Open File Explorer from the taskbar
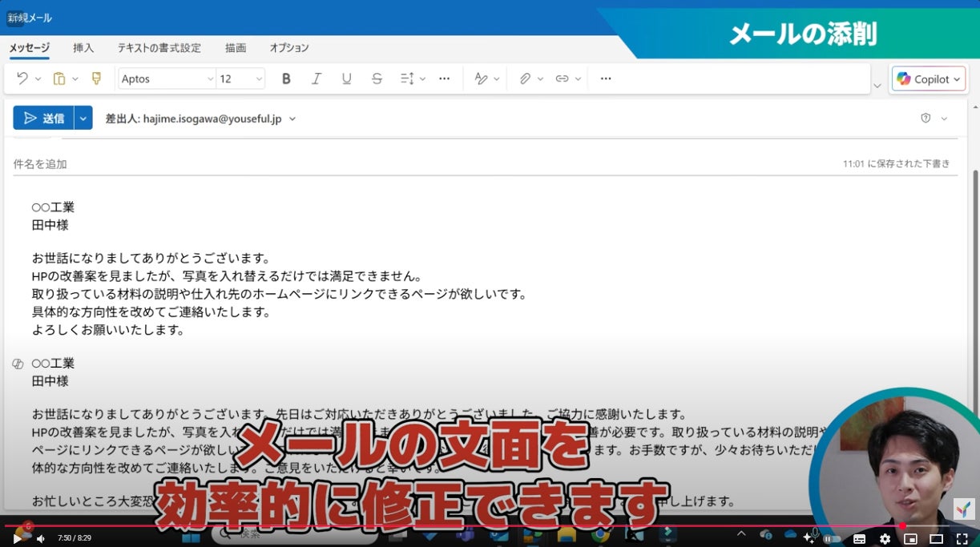 [x=567, y=534]
